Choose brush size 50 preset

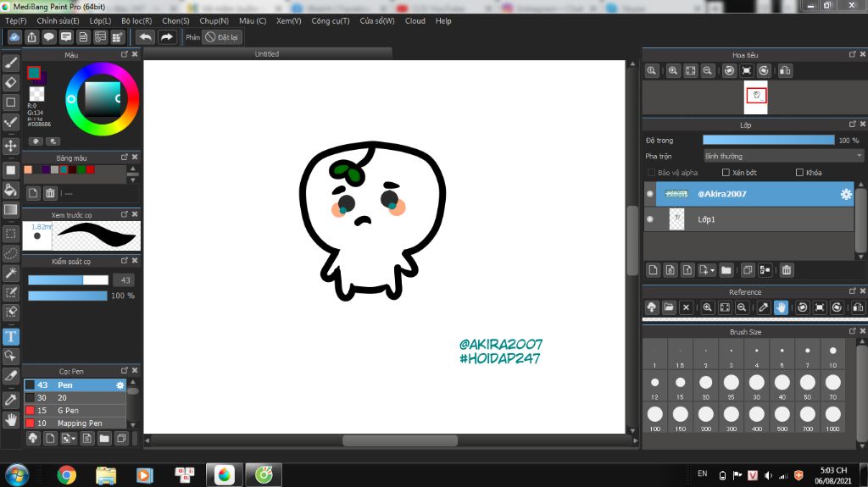coord(807,385)
